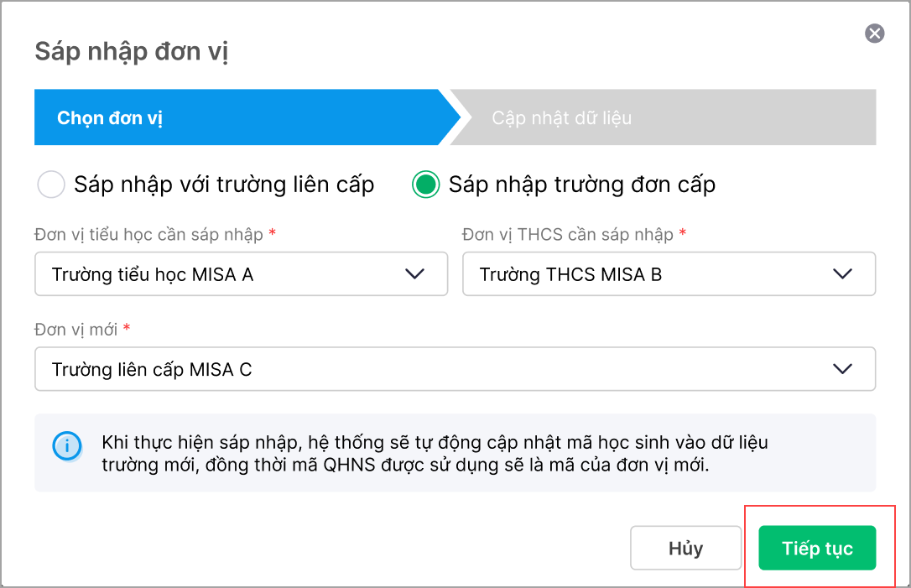Click the Sáp nhập đơn vị title text
The width and height of the screenshot is (911, 588).
coord(132,52)
